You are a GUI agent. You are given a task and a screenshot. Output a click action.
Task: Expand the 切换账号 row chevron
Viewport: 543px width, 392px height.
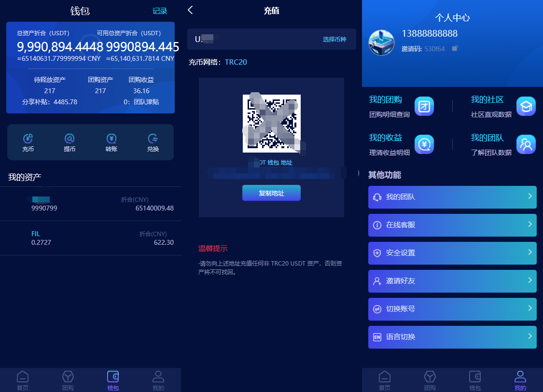(530, 308)
